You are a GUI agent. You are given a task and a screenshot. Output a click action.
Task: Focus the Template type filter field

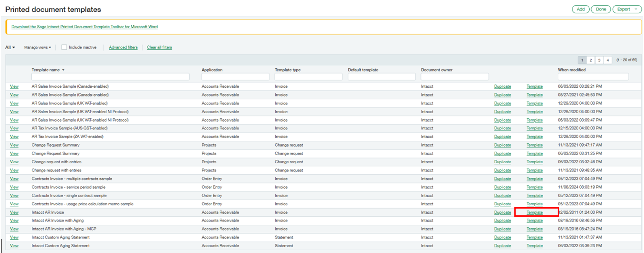308,77
